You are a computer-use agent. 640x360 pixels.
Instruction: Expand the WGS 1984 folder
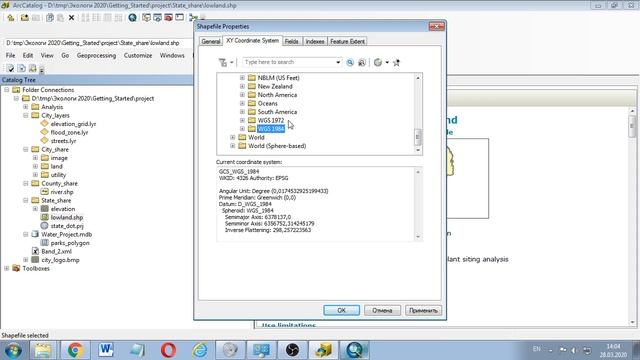pos(242,129)
